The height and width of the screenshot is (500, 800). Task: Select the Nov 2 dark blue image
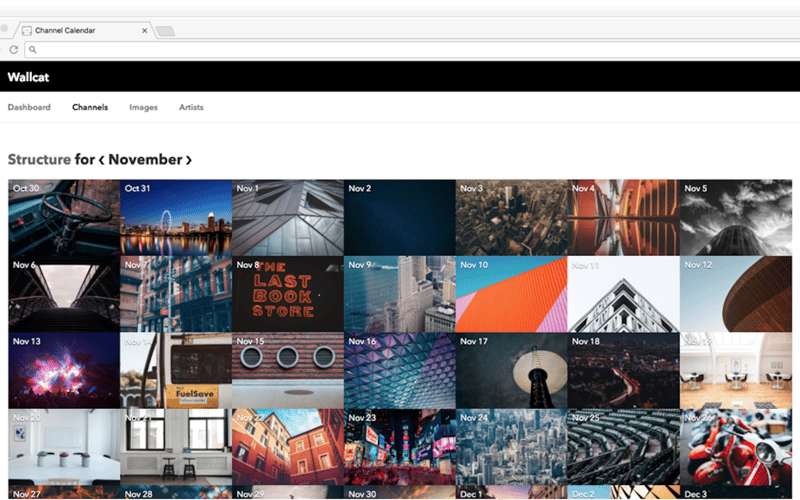pos(399,217)
